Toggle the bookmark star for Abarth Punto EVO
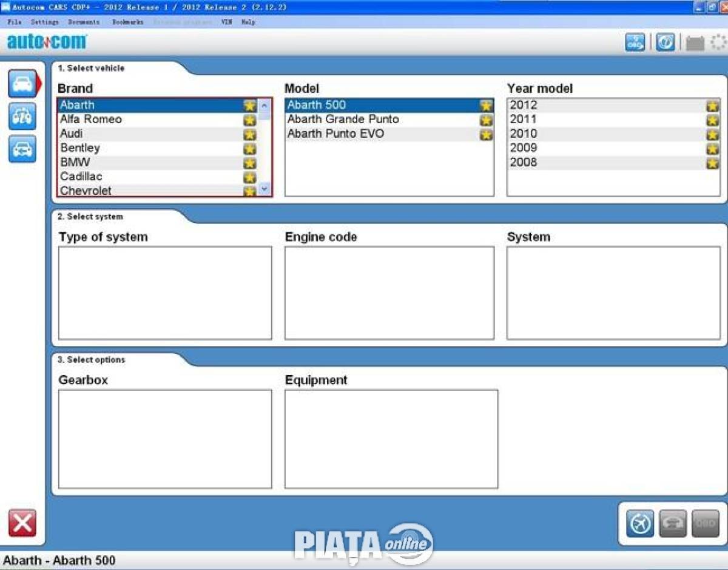This screenshot has height=570, width=728. 487,134
